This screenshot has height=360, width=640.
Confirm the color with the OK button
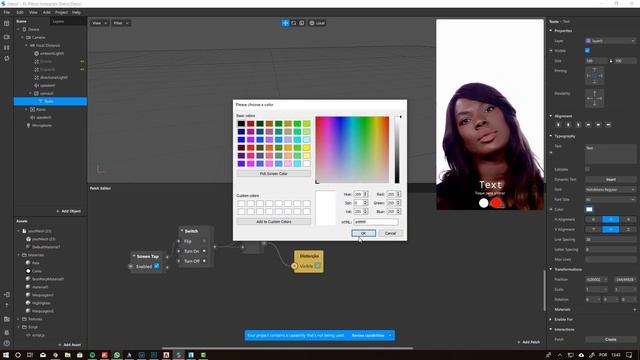pyautogui.click(x=363, y=233)
